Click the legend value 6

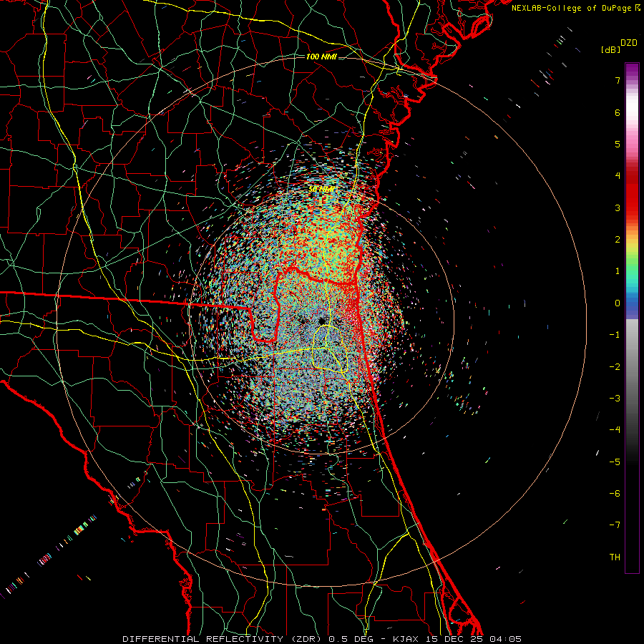[618, 112]
